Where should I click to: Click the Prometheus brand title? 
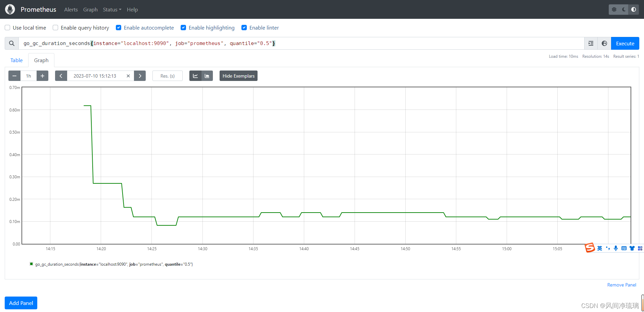coord(38,9)
